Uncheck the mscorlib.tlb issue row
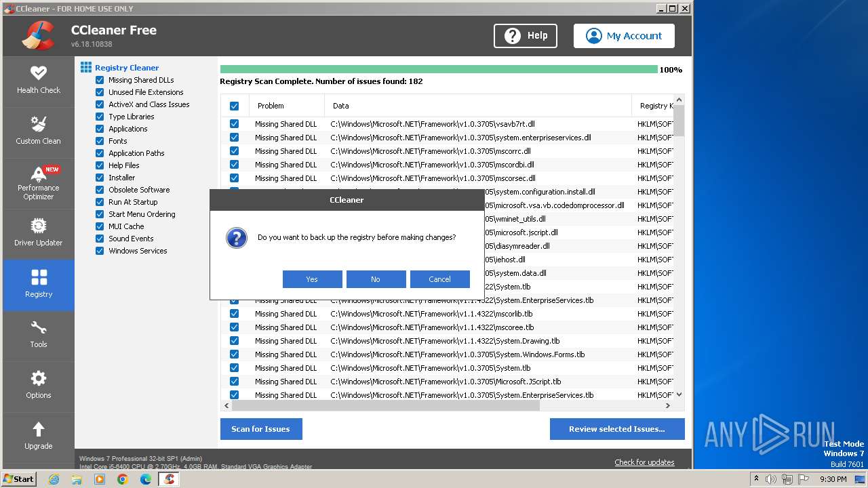The width and height of the screenshot is (868, 488). [234, 314]
